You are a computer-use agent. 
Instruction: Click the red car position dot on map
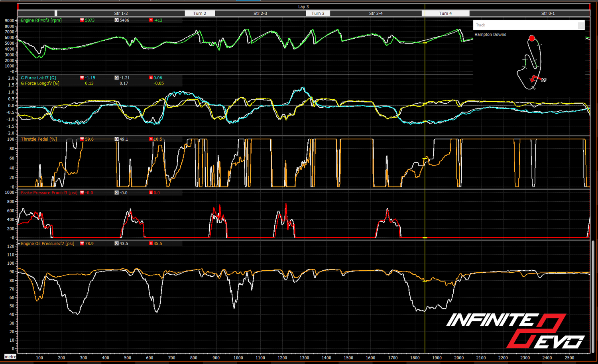531,38
